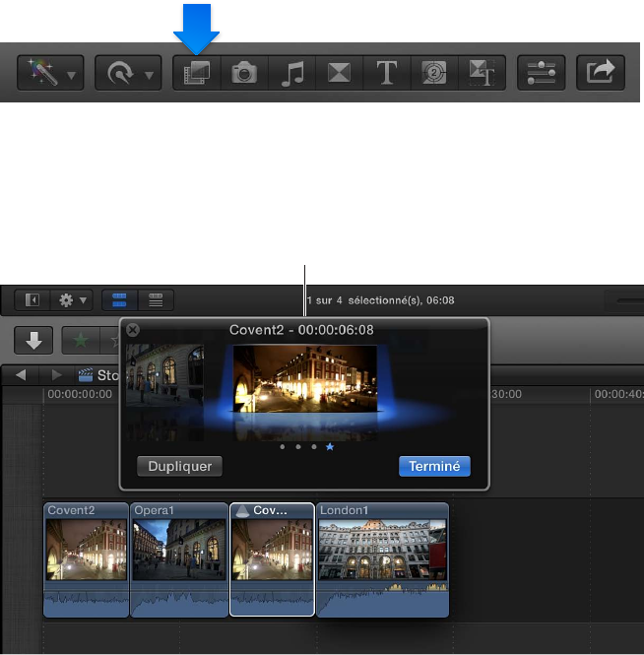Open the gear action menu
Screen dimensions: 644x655
(x=72, y=300)
